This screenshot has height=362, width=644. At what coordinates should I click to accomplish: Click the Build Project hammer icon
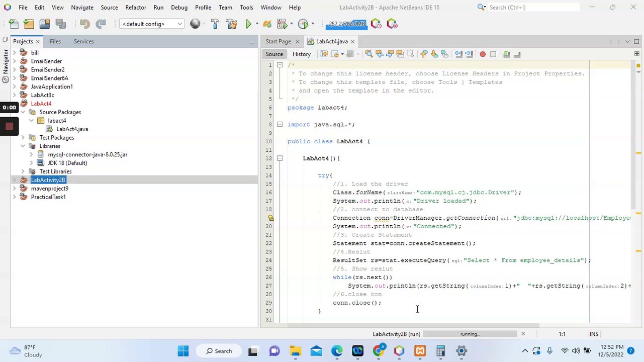click(x=215, y=24)
